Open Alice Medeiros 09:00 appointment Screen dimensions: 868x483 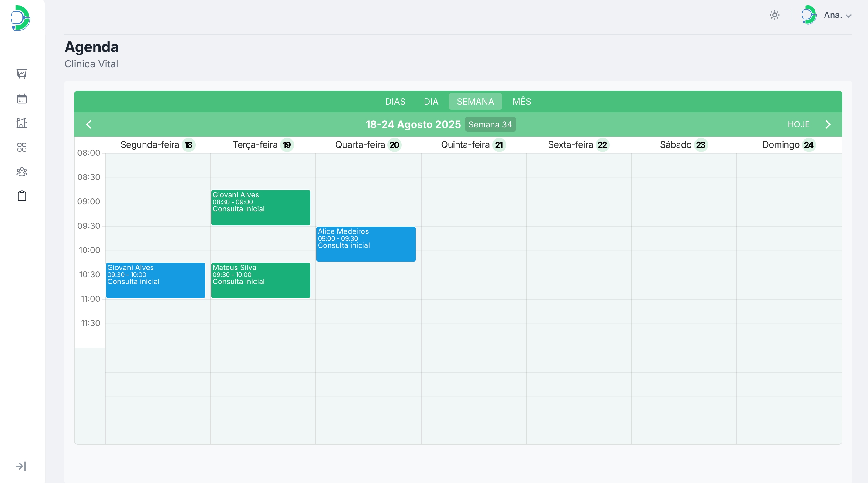(x=366, y=244)
